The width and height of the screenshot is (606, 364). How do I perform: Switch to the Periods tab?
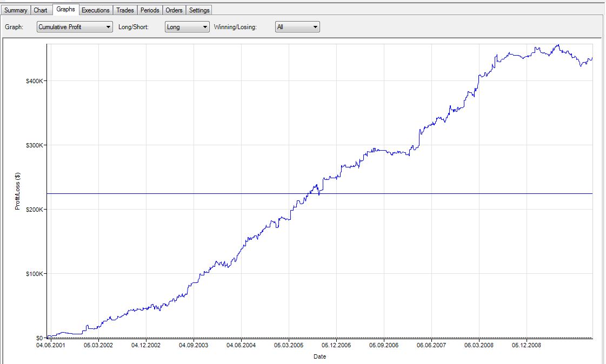(x=150, y=10)
